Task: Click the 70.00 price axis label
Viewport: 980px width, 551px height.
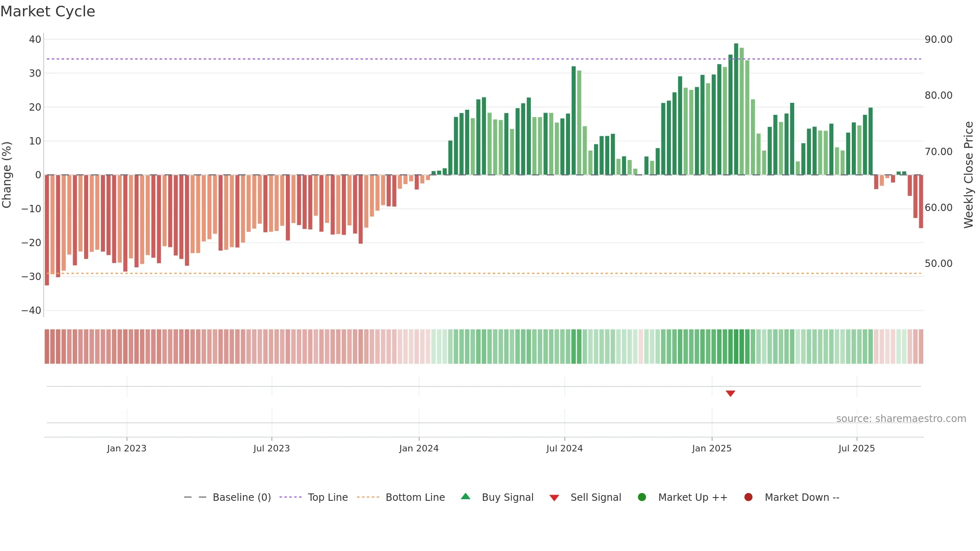Action: click(x=938, y=152)
